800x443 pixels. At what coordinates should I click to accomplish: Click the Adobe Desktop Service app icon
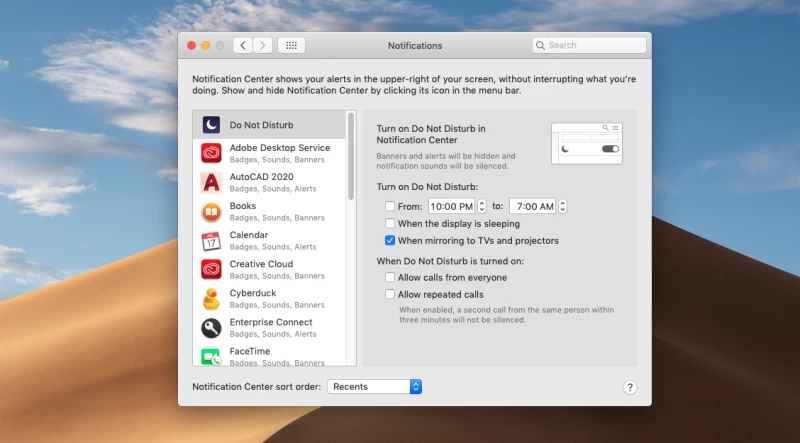click(x=211, y=153)
